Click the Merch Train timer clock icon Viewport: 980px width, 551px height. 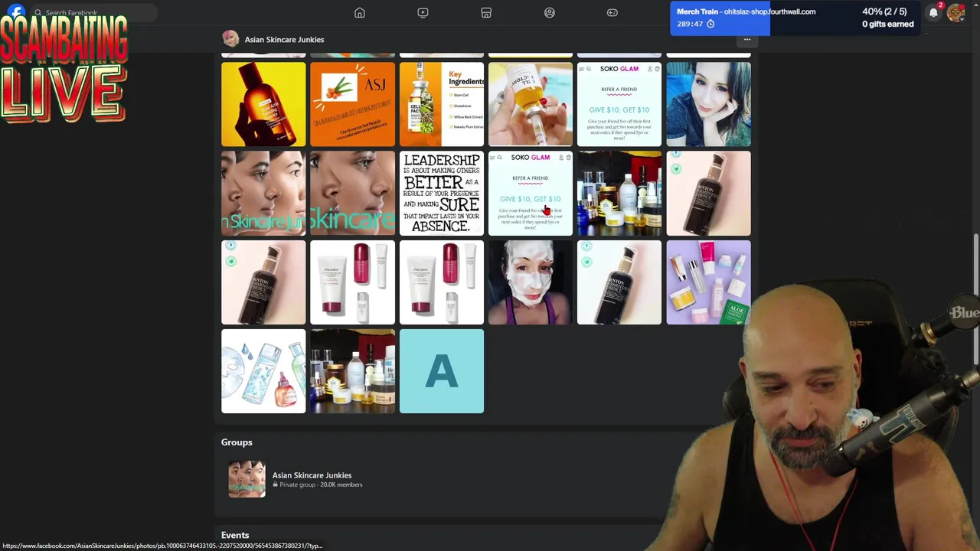click(710, 24)
